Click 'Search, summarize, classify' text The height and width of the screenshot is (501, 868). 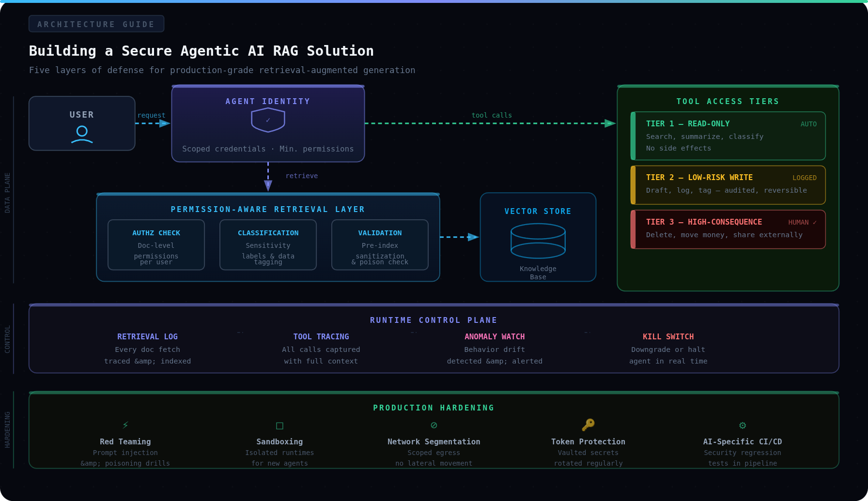[x=705, y=137]
